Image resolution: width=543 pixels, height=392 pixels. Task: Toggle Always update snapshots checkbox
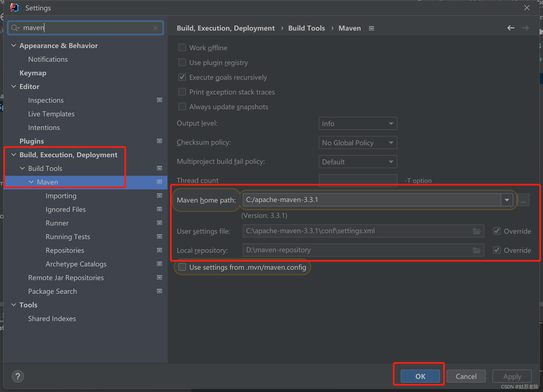182,107
